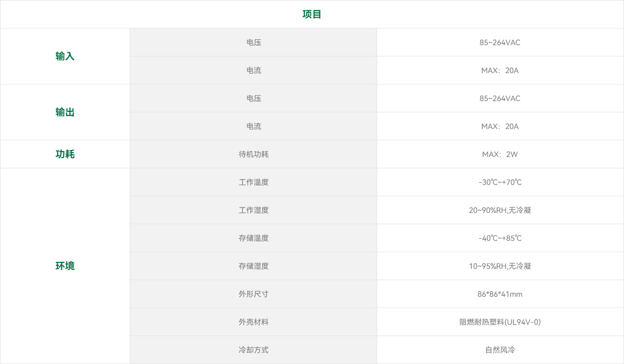Screen dimensions: 624x364
Task: Select the 外形尺寸 row label
Action: [253, 294]
